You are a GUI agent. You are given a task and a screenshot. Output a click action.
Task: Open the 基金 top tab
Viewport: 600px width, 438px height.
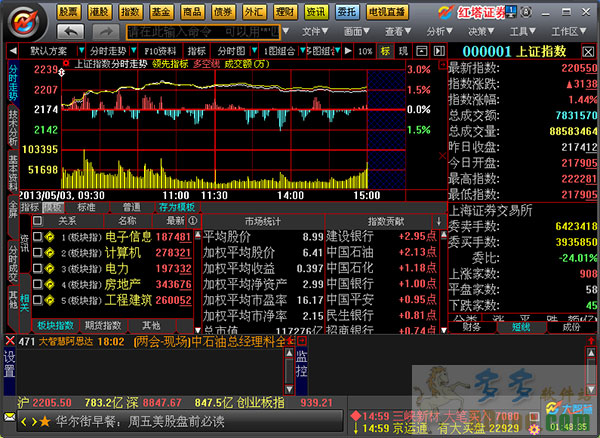click(x=161, y=12)
